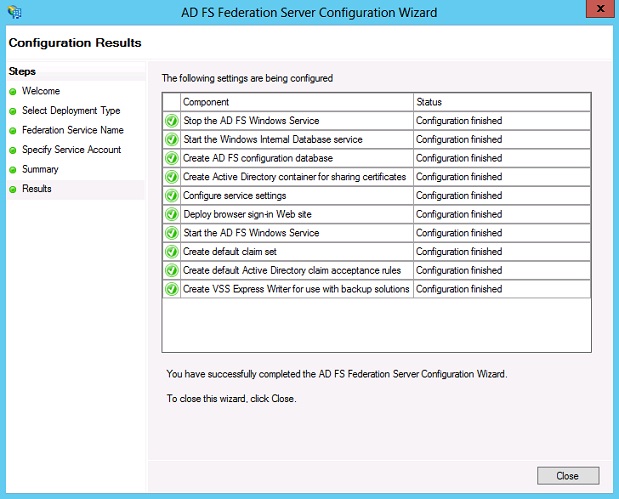Click check icon beside Create default Active Directory claim acceptance rules
The width and height of the screenshot is (619, 499).
(172, 270)
